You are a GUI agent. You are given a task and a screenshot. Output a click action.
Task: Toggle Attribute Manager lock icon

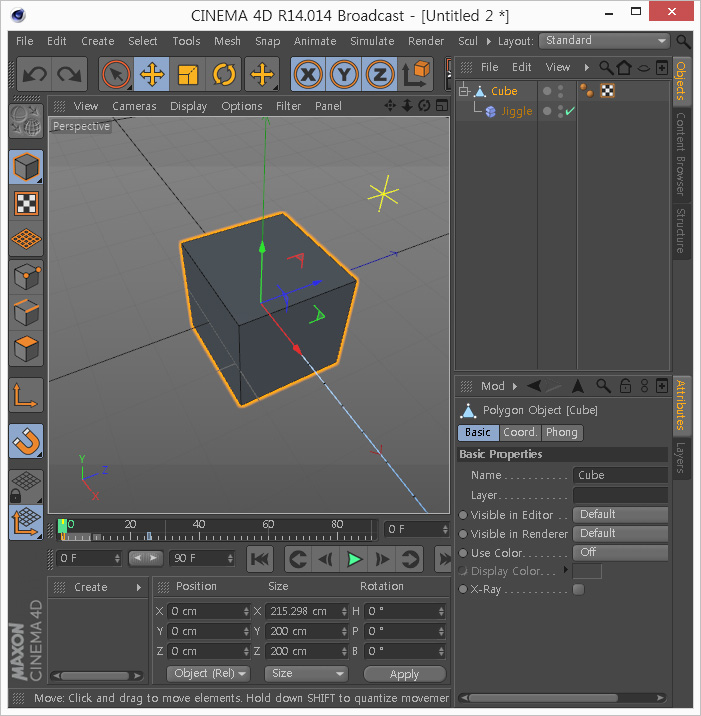(625, 386)
